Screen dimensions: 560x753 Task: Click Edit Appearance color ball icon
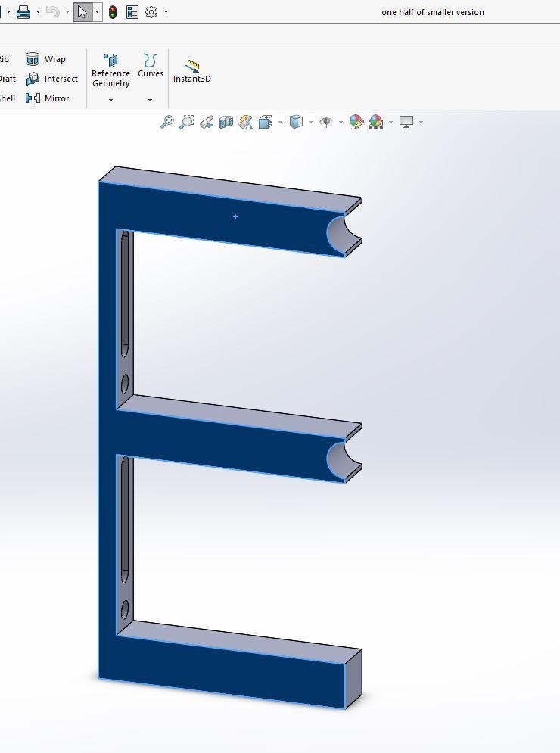coord(356,122)
